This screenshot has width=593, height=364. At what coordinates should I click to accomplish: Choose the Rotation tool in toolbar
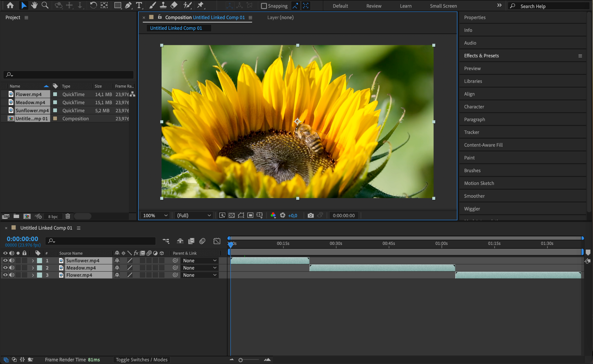coord(93,5)
